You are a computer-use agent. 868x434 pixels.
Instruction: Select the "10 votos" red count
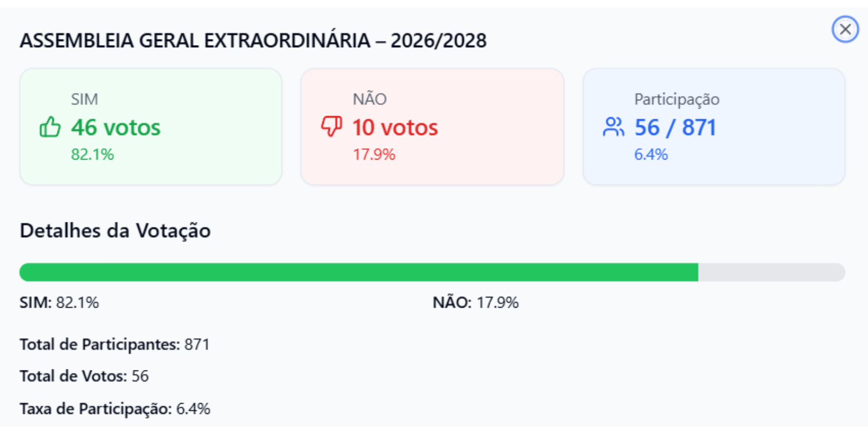point(395,127)
